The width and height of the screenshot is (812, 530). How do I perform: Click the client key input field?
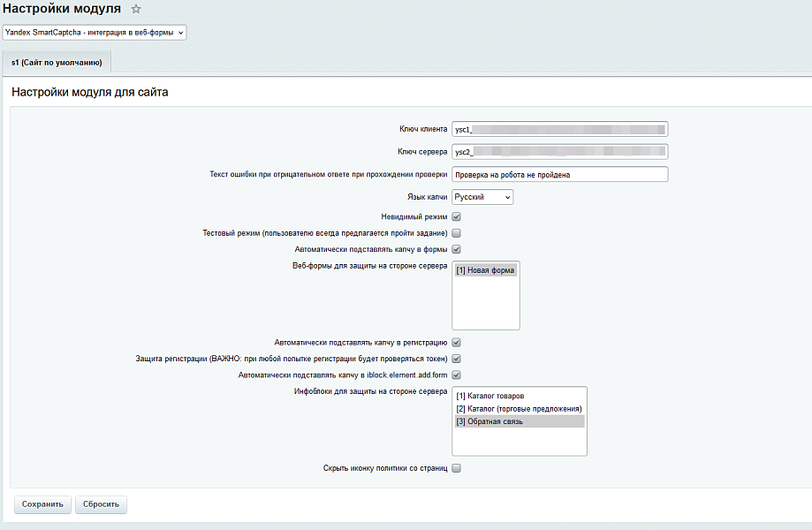559,129
